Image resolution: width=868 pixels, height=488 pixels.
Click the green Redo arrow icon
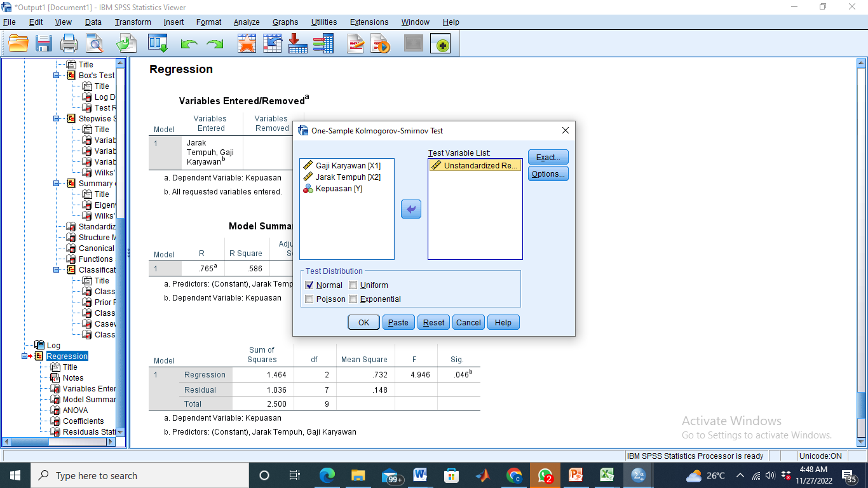tap(215, 44)
